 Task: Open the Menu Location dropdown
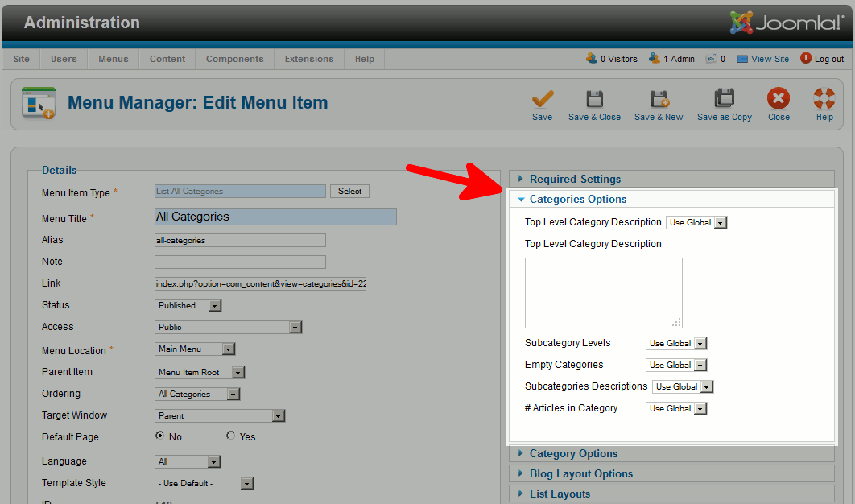[195, 349]
